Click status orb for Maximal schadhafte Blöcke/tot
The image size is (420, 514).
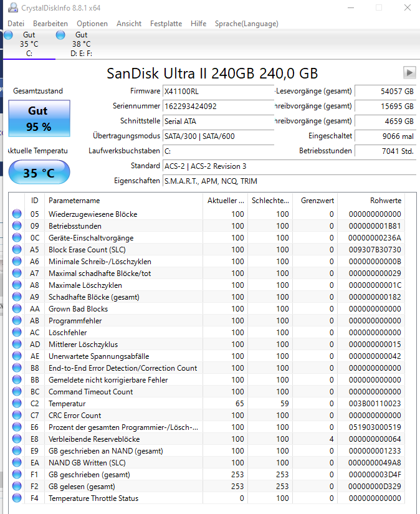point(17,273)
